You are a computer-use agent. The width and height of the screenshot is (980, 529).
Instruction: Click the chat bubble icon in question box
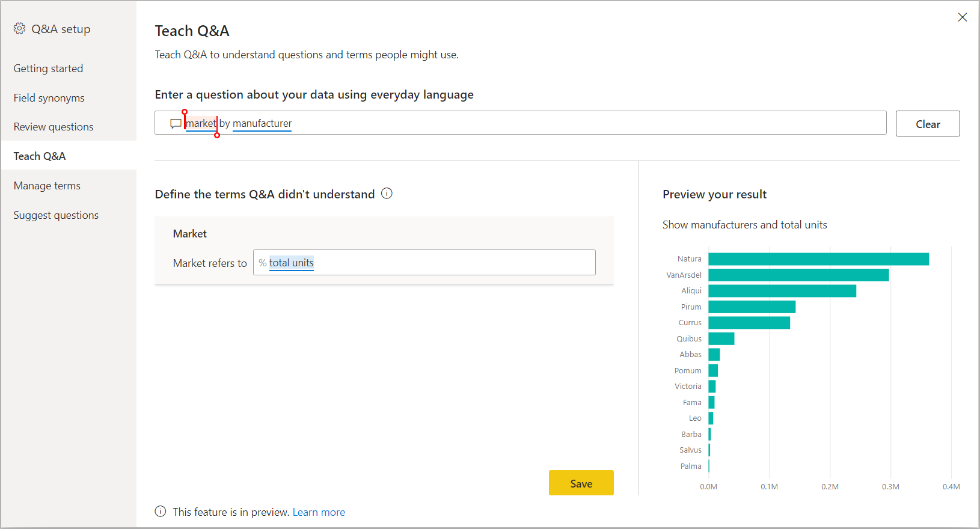[176, 123]
